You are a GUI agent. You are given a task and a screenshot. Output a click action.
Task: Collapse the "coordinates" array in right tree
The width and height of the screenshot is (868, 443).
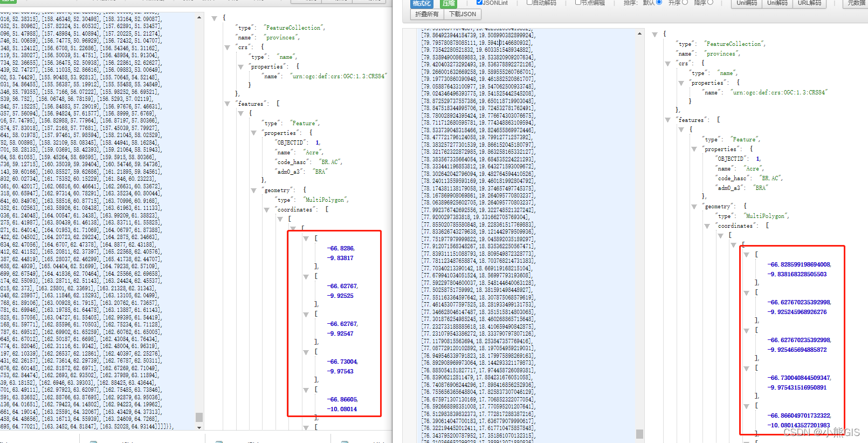click(707, 226)
